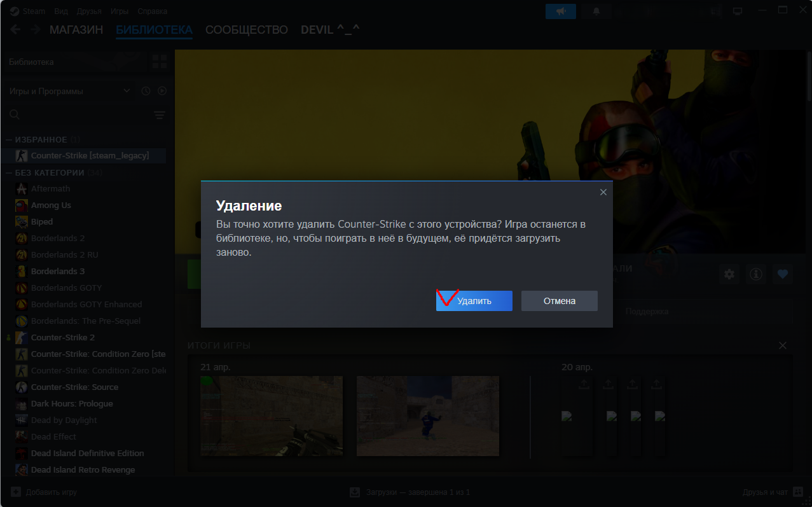Image resolution: width=812 pixels, height=507 pixels.
Task: Click the Dead by Daylight game icon
Action: 21,420
